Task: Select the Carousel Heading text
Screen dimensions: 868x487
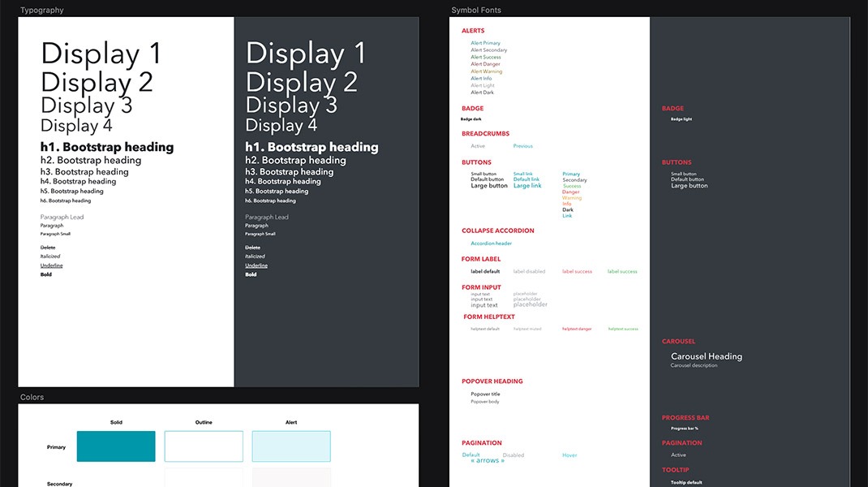Action: point(707,356)
